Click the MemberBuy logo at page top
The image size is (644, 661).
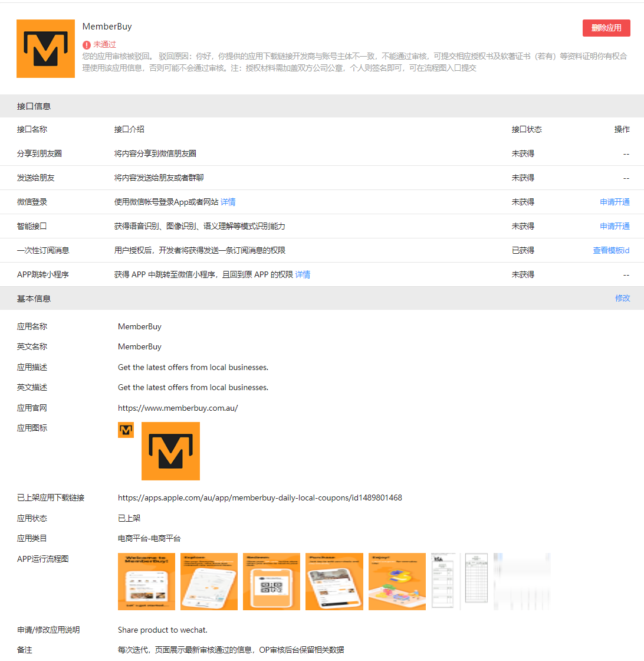45,48
